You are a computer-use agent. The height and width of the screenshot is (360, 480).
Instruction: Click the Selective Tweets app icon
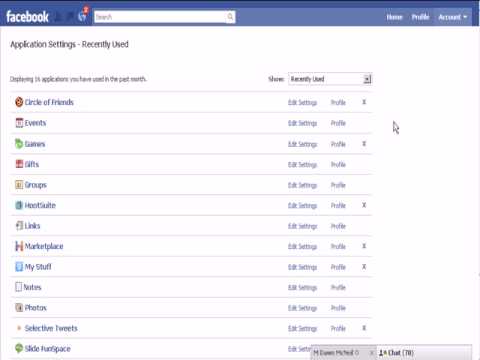(x=19, y=328)
